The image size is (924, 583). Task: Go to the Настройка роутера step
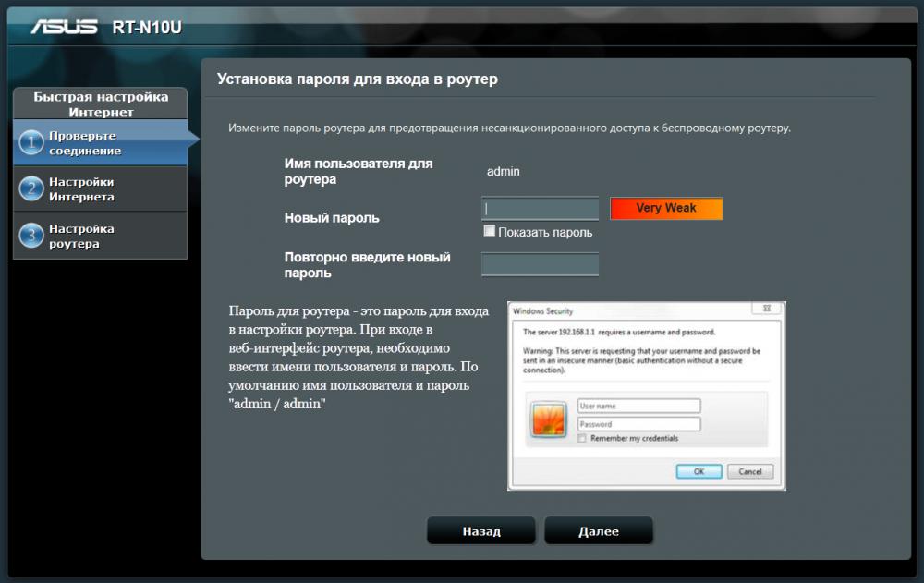point(81,236)
